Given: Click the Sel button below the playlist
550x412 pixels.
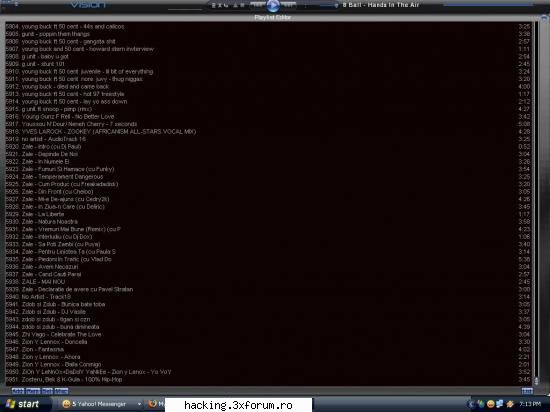Looking at the screenshot, I should point(47,391).
